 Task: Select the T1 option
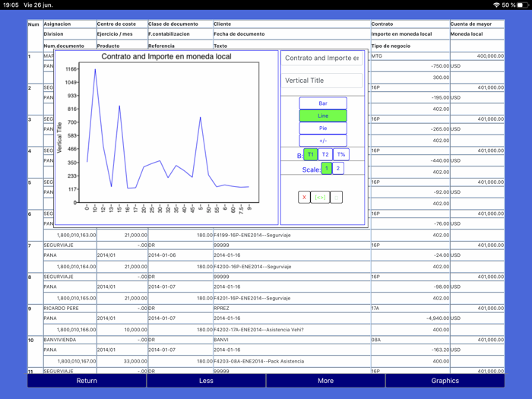[x=310, y=154]
